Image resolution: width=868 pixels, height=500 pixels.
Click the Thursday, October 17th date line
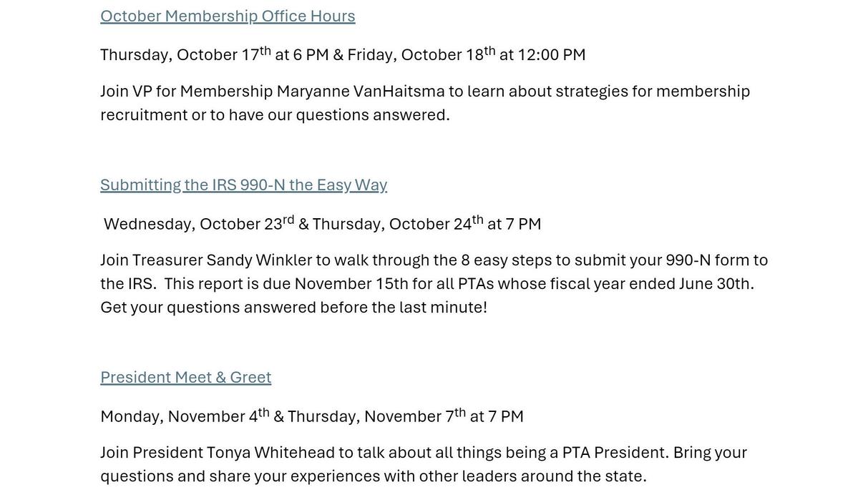pyautogui.click(x=343, y=54)
